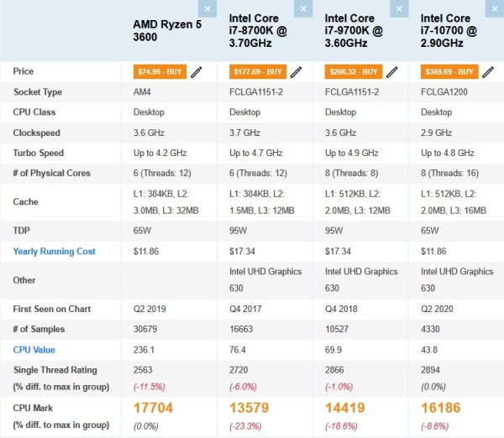The height and width of the screenshot is (438, 504).
Task: Click the 16186 CPU Mark score
Action: pyautogui.click(x=441, y=408)
